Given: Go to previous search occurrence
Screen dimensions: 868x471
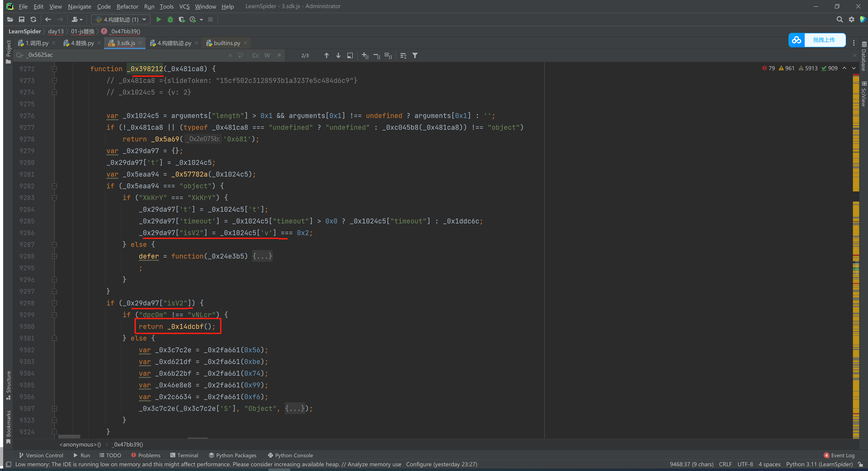Looking at the screenshot, I should (326, 55).
